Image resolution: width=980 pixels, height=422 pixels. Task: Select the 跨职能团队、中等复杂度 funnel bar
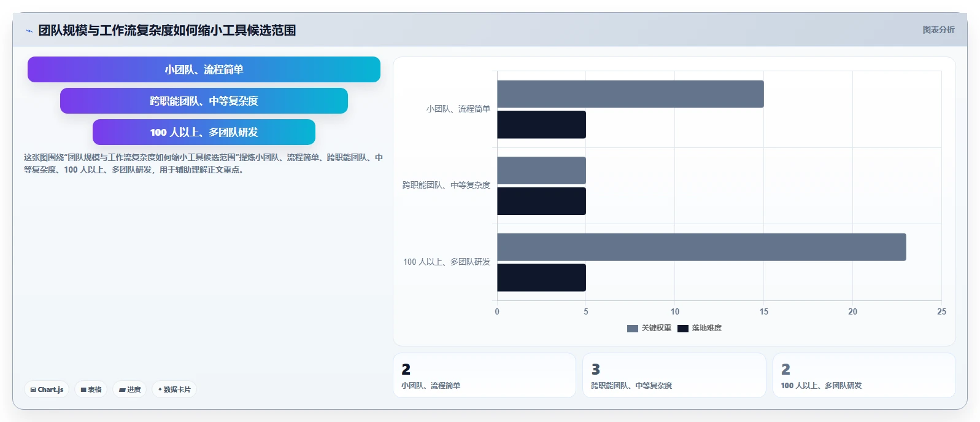[x=204, y=101]
